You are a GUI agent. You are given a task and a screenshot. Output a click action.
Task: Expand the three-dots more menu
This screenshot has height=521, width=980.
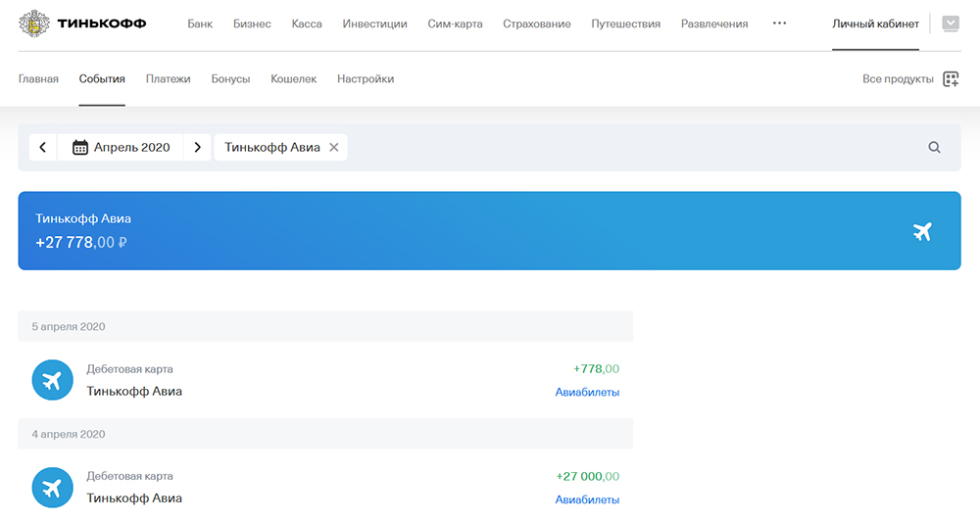click(x=779, y=24)
